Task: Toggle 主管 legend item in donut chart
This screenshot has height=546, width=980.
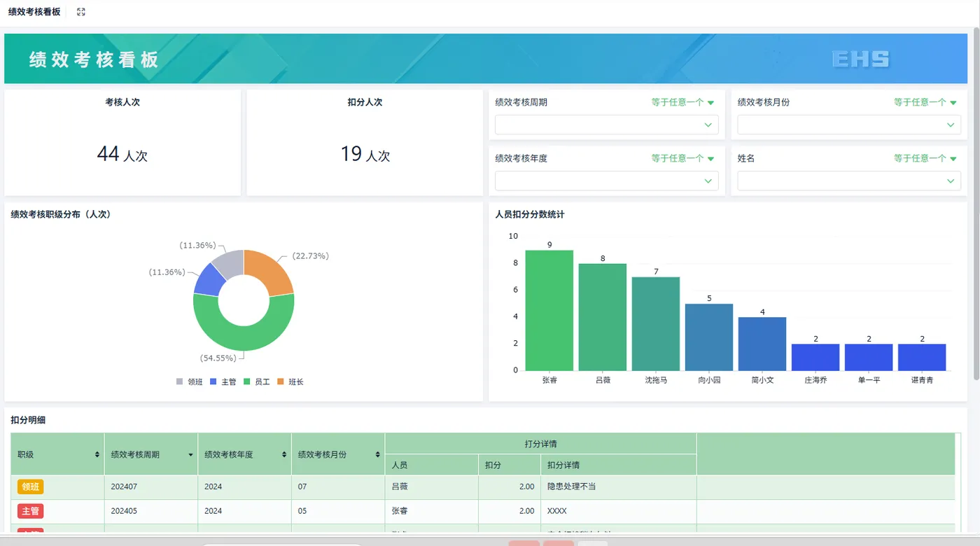Action: click(x=223, y=381)
